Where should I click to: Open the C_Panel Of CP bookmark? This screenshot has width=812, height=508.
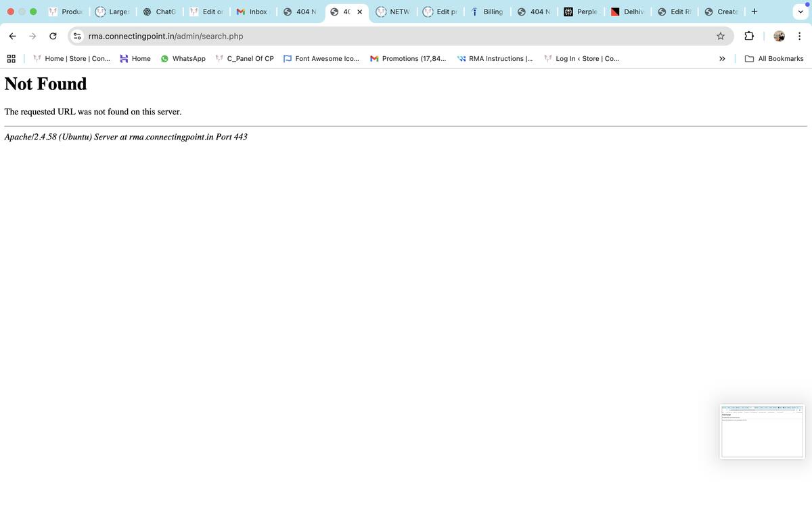pyautogui.click(x=244, y=59)
